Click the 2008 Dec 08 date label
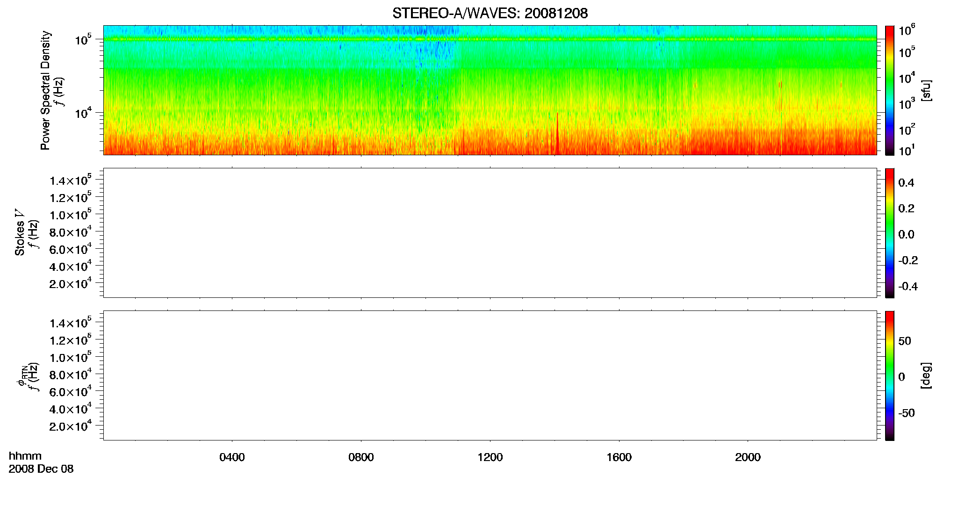Image resolution: width=980 pixels, height=505 pixels. [41, 469]
